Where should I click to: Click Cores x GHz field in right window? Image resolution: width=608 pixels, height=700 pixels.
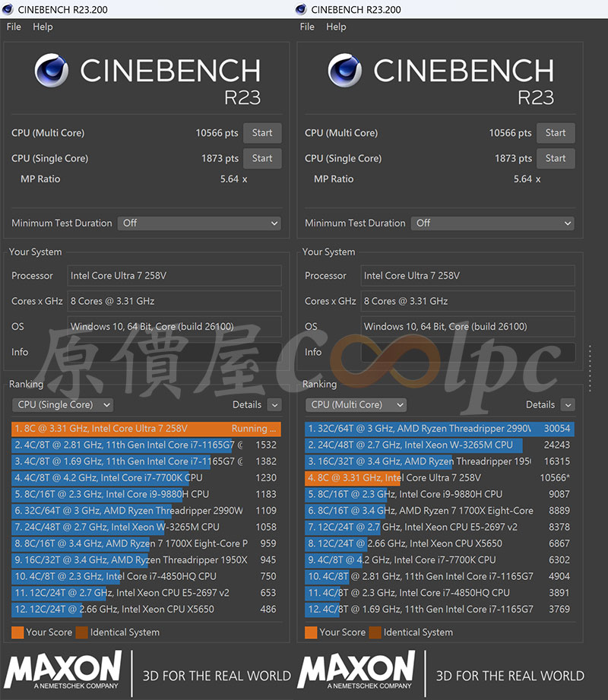[467, 301]
